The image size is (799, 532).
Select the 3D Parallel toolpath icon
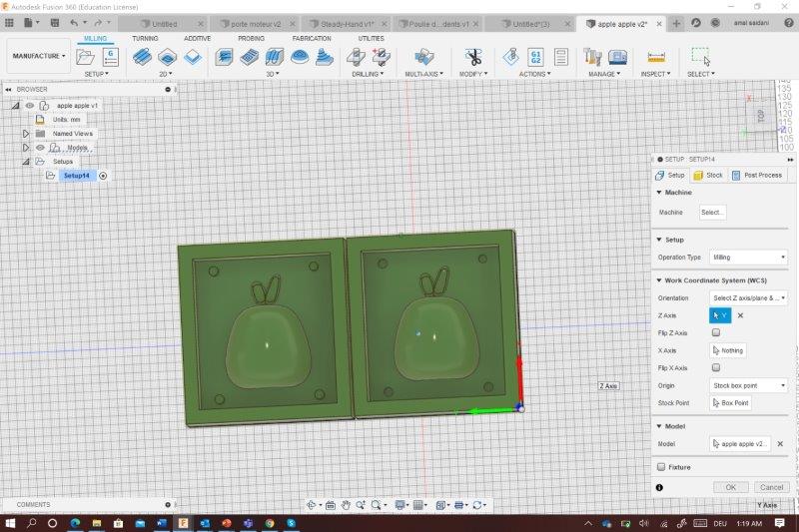click(274, 57)
